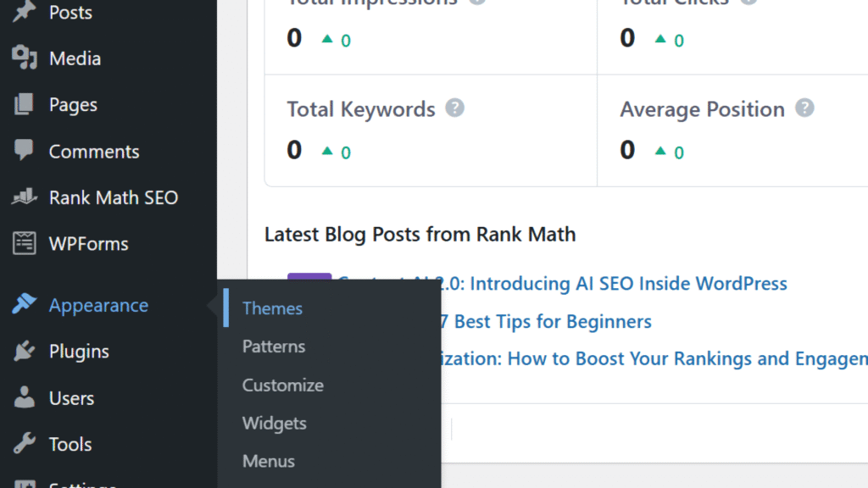
Task: Choose Widgets in Appearance submenu
Action: click(274, 423)
